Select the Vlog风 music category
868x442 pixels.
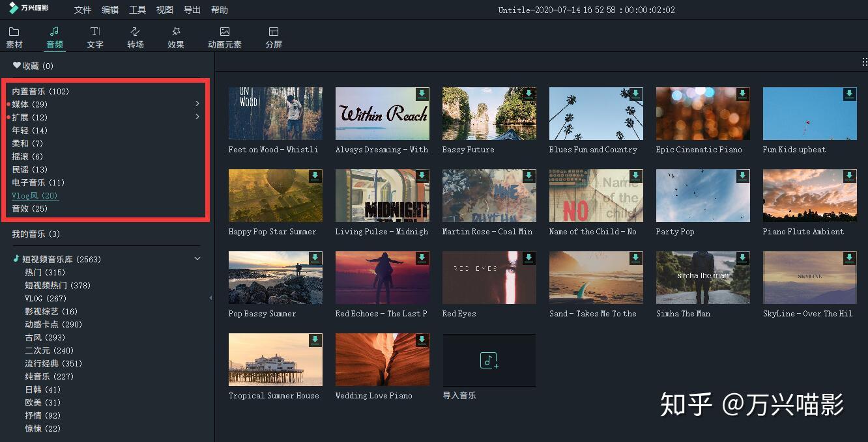coord(35,195)
